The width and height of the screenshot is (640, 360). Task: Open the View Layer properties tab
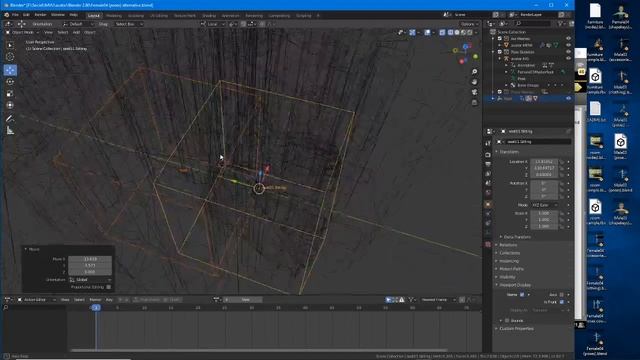(x=488, y=174)
